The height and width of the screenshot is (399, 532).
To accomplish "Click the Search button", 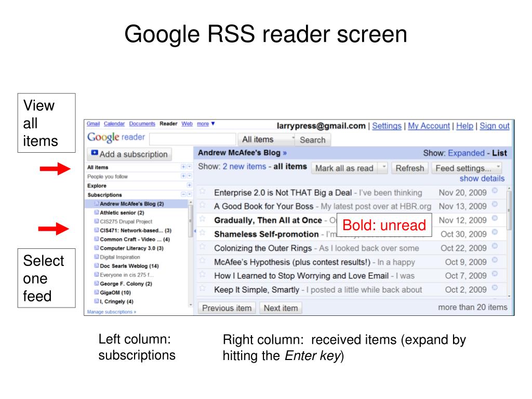I will [313, 140].
